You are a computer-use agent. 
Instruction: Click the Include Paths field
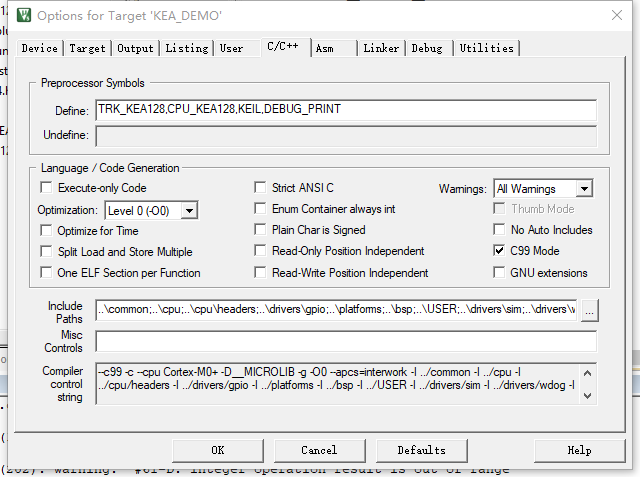coord(336,310)
